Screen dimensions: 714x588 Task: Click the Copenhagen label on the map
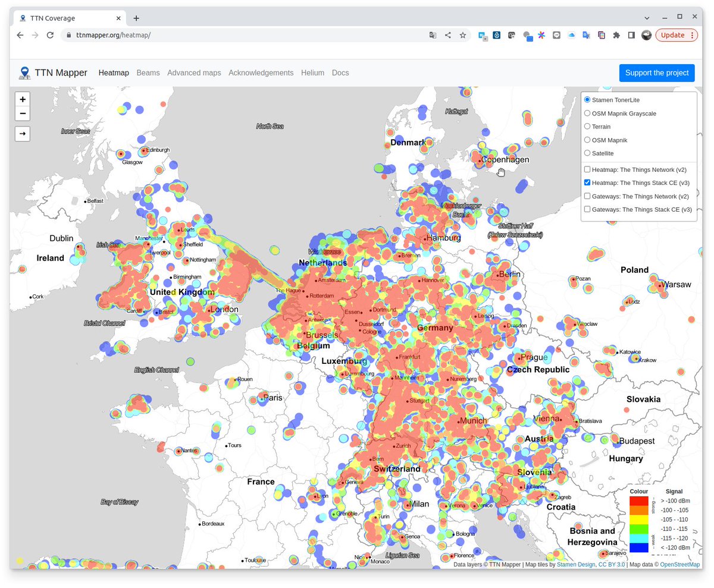pos(505,160)
